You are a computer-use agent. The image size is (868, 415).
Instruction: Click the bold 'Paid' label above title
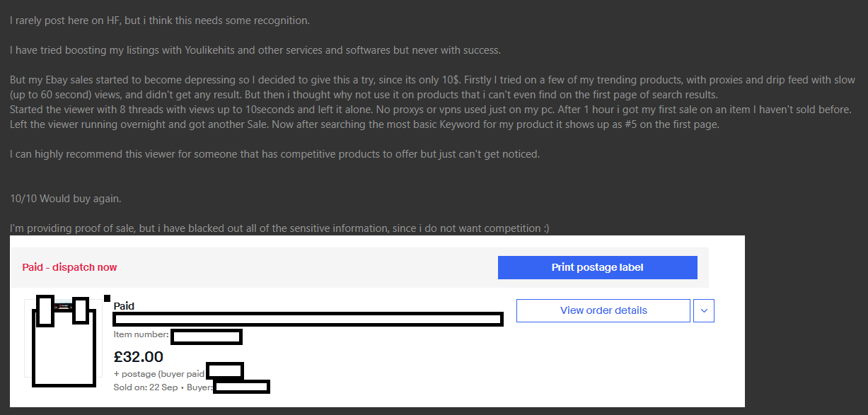(124, 306)
